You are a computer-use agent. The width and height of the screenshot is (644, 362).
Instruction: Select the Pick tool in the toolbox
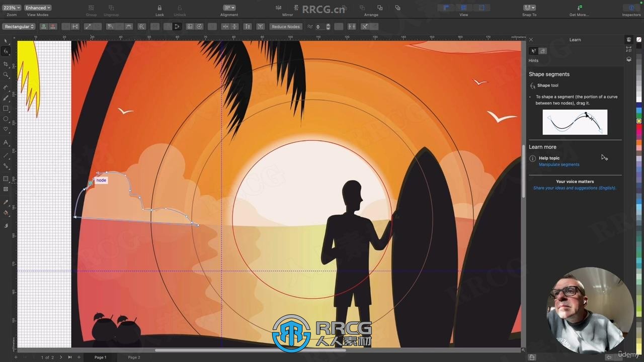pos(6,41)
